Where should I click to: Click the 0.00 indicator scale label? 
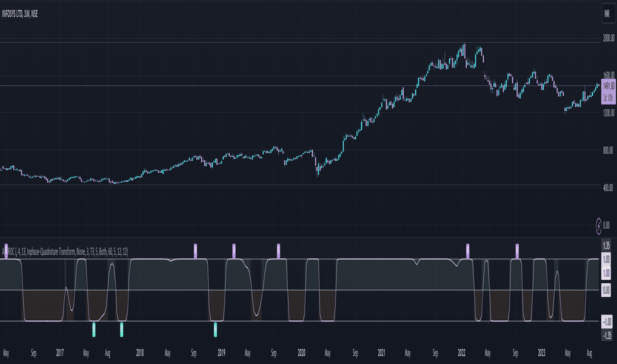[606, 291]
